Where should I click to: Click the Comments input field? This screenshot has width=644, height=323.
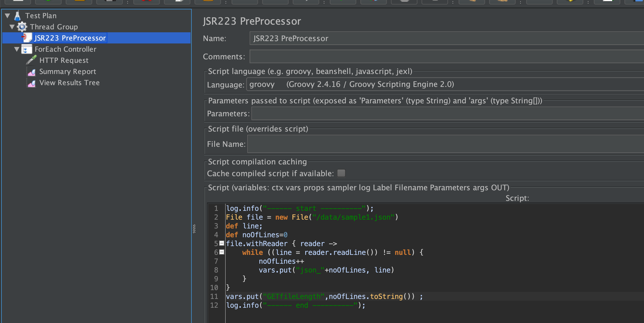tap(447, 56)
